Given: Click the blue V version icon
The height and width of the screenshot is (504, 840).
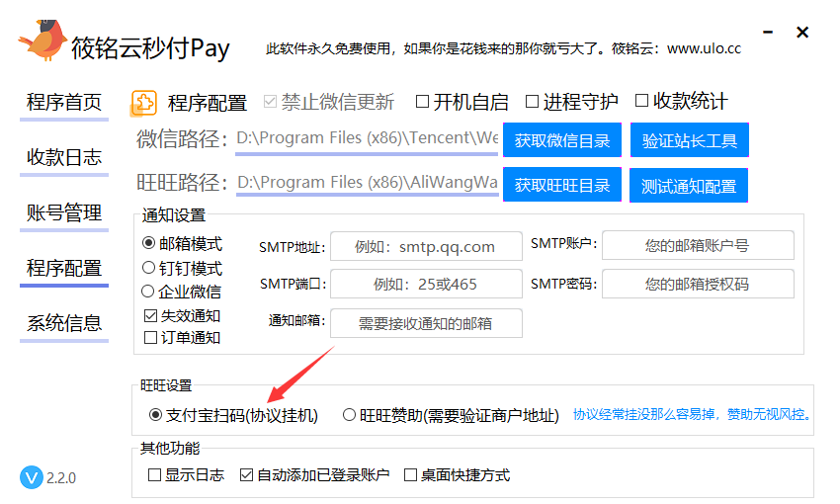Looking at the screenshot, I should [x=32, y=477].
